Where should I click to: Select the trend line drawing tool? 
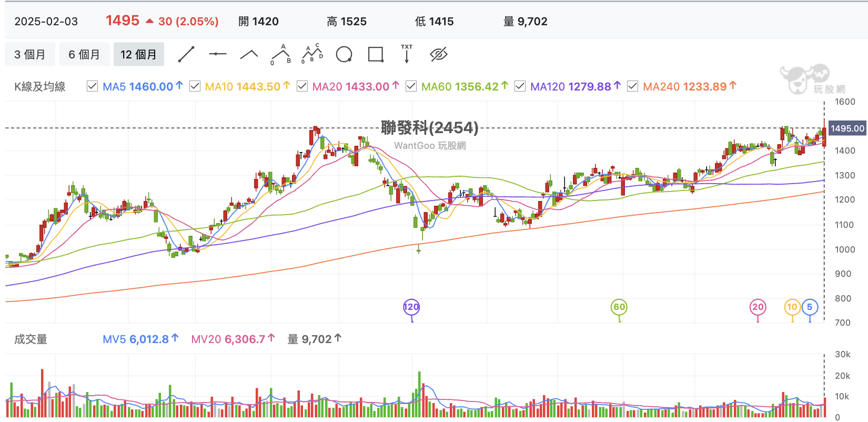tap(186, 54)
